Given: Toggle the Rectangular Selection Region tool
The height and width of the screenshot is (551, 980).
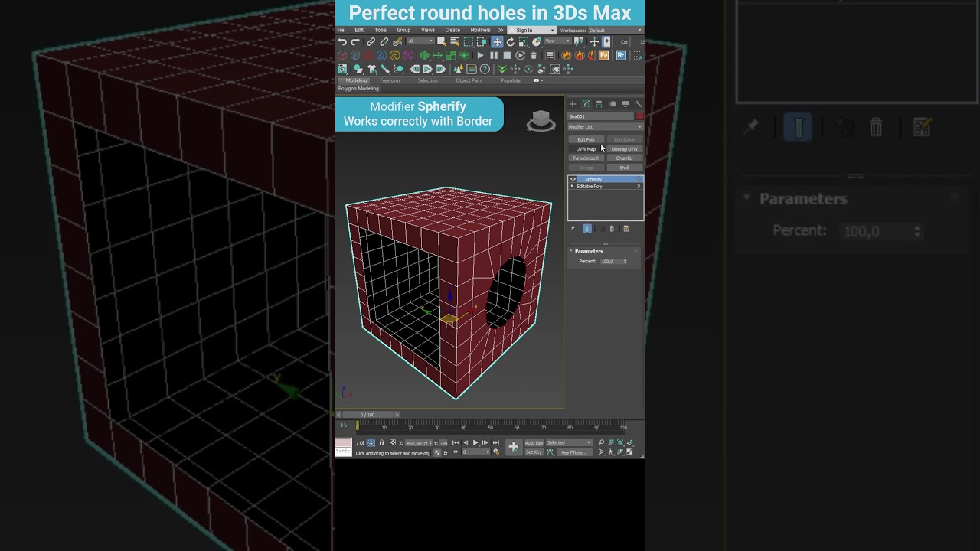Looking at the screenshot, I should pos(469,41).
